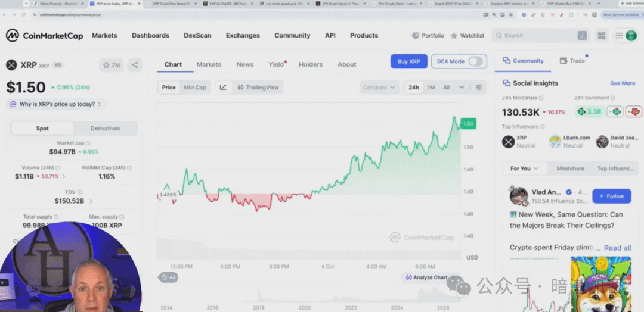Click the QR code icon in header

(x=602, y=36)
